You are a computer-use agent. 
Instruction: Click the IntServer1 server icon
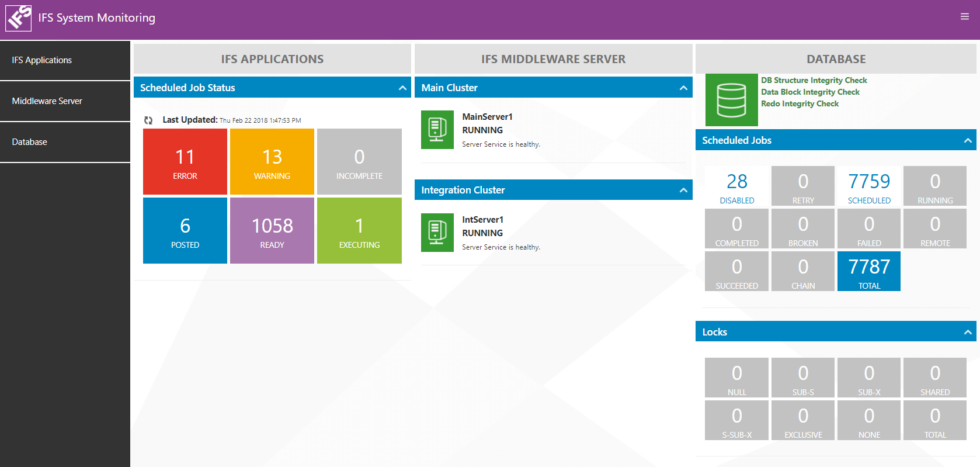[437, 233]
